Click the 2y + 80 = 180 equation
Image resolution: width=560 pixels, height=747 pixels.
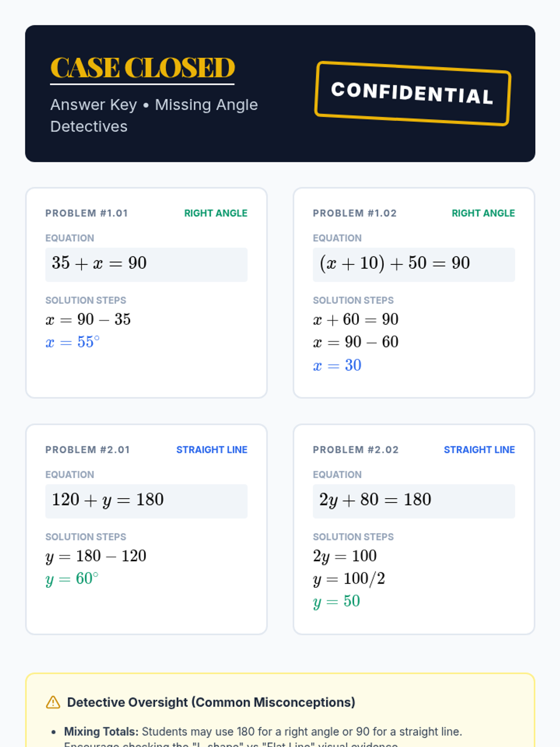coord(375,500)
